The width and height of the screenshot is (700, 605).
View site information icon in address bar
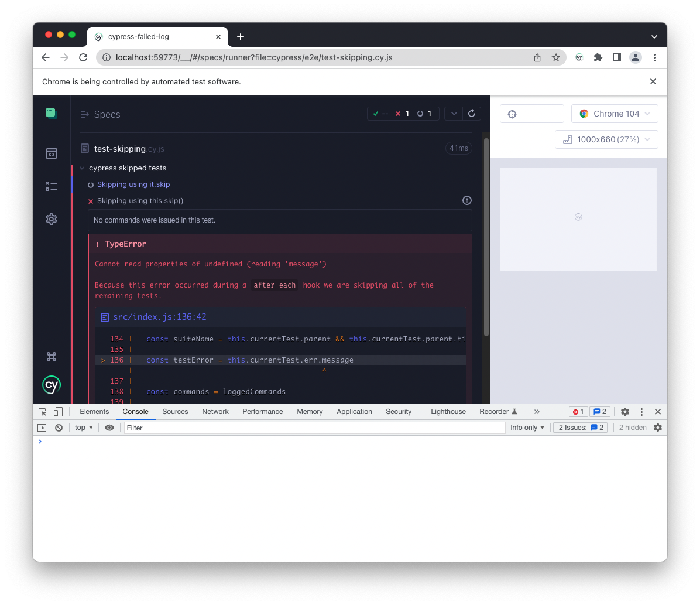coord(107,57)
